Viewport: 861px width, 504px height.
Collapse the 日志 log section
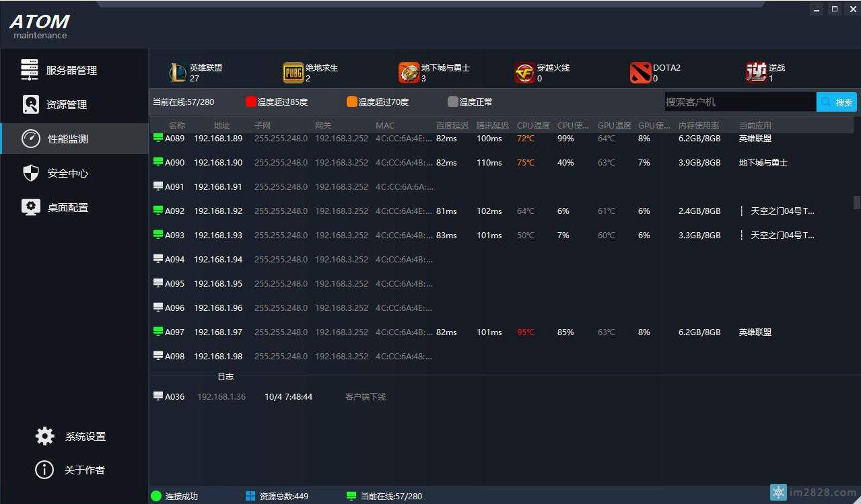(226, 377)
